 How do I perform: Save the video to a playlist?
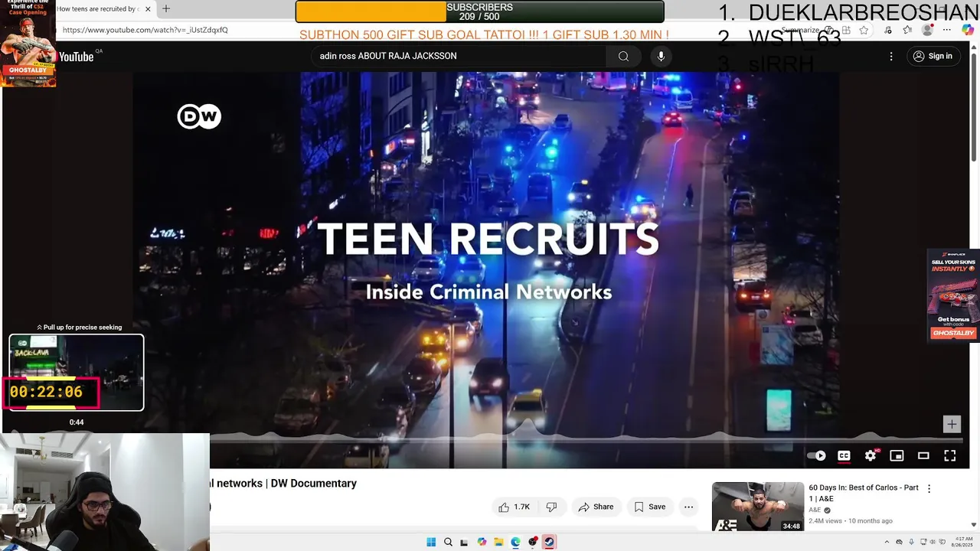coord(649,507)
